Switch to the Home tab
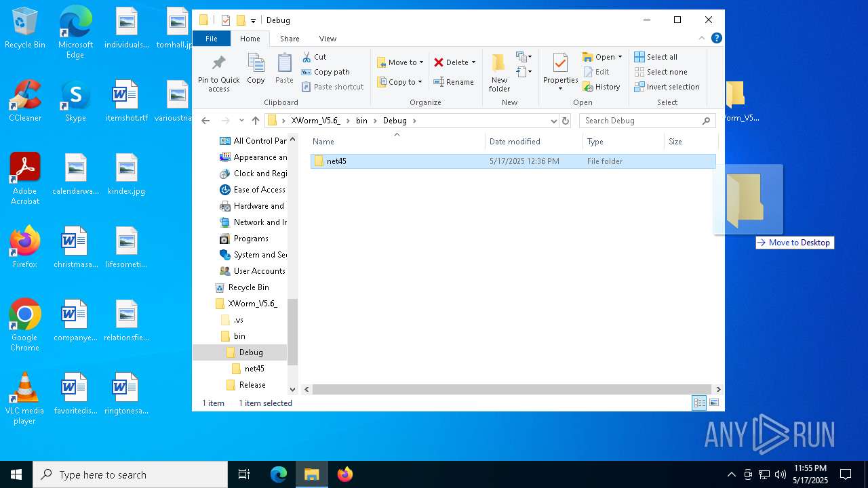Screen dimensions: 868x488 [x=250, y=39]
